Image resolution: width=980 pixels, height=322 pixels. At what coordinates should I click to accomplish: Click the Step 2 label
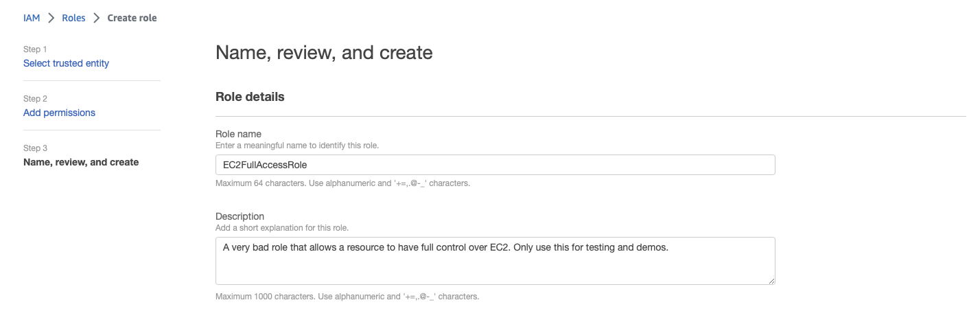click(x=35, y=99)
